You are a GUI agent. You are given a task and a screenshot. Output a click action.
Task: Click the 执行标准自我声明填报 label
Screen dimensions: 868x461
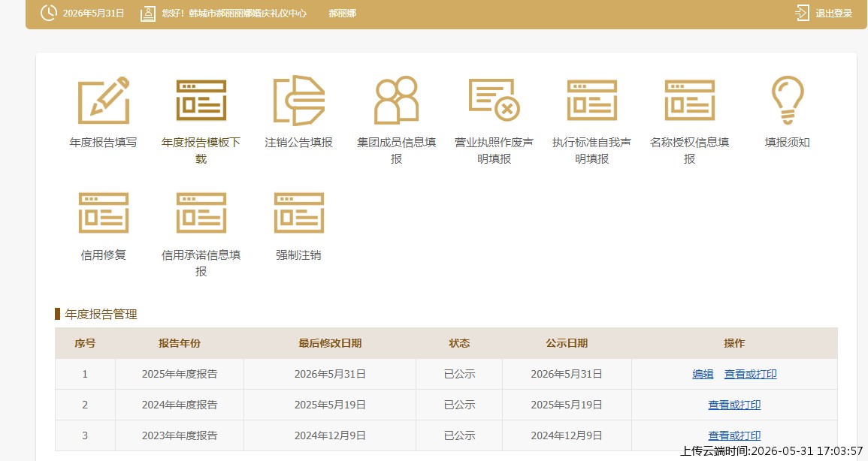click(x=591, y=150)
